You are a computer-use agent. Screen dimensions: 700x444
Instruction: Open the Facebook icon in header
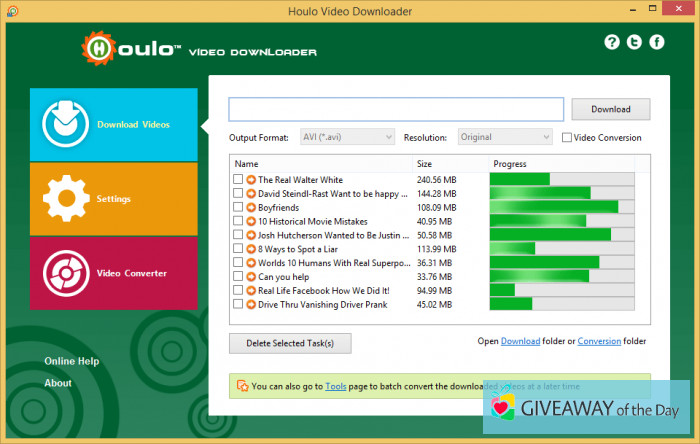(x=657, y=42)
